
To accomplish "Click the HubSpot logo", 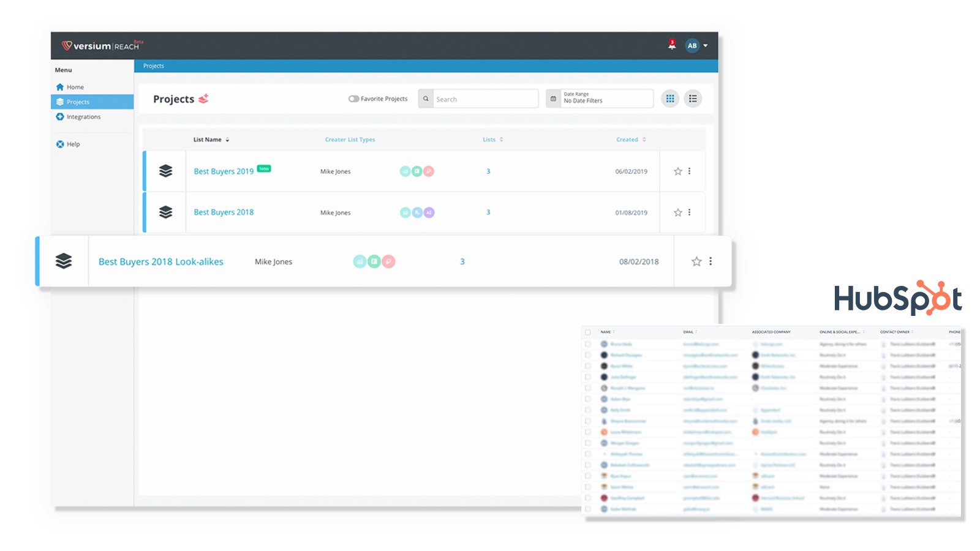I will [x=898, y=298].
